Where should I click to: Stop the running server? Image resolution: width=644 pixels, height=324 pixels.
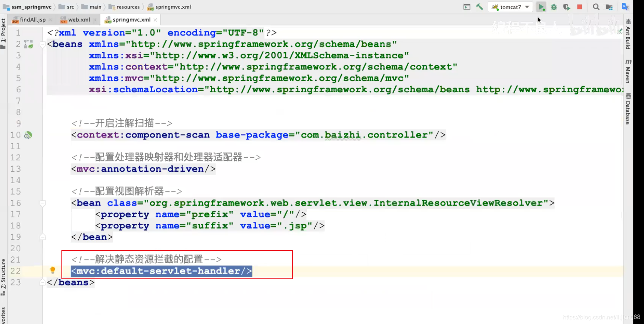pyautogui.click(x=580, y=7)
